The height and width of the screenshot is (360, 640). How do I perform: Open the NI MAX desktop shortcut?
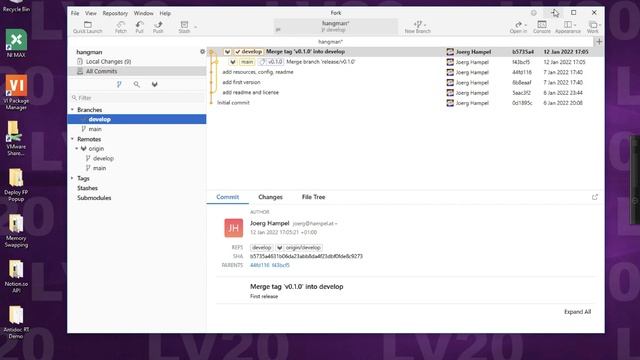coord(16,43)
